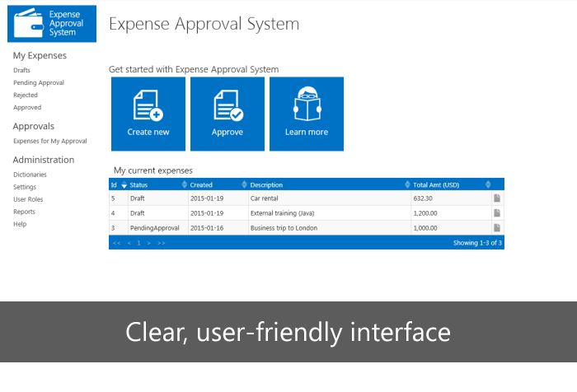Go to next page of expenses
The height and width of the screenshot is (392, 577).
[x=148, y=243]
